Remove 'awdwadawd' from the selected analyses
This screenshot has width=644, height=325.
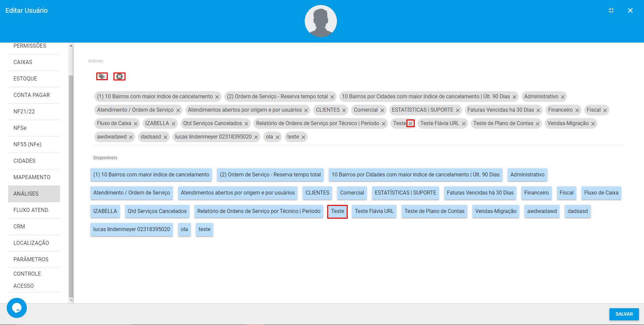pos(131,137)
